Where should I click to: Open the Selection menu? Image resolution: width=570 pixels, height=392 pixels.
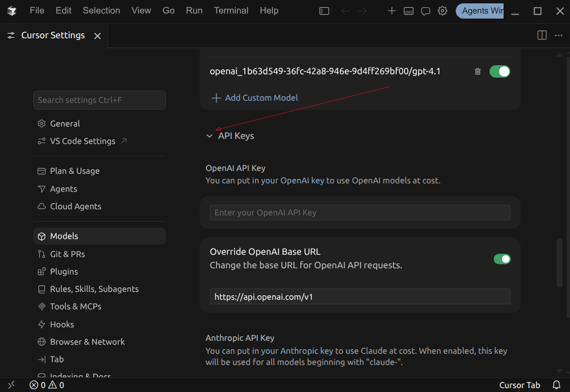101,11
